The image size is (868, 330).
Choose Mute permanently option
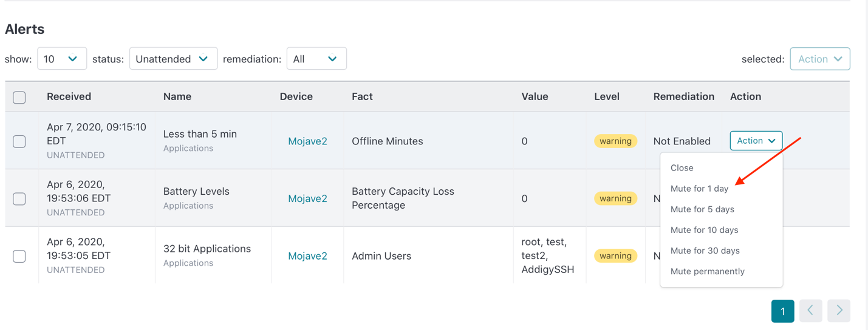(x=707, y=271)
